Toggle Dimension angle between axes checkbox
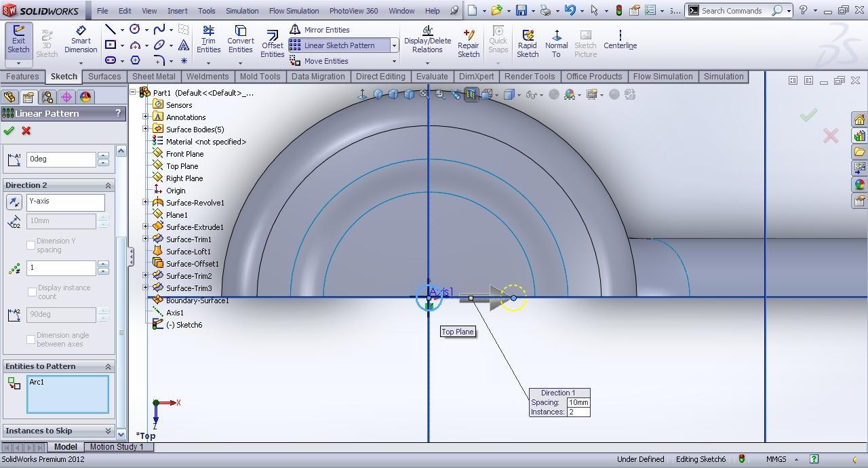This screenshot has height=468, width=868. click(31, 339)
